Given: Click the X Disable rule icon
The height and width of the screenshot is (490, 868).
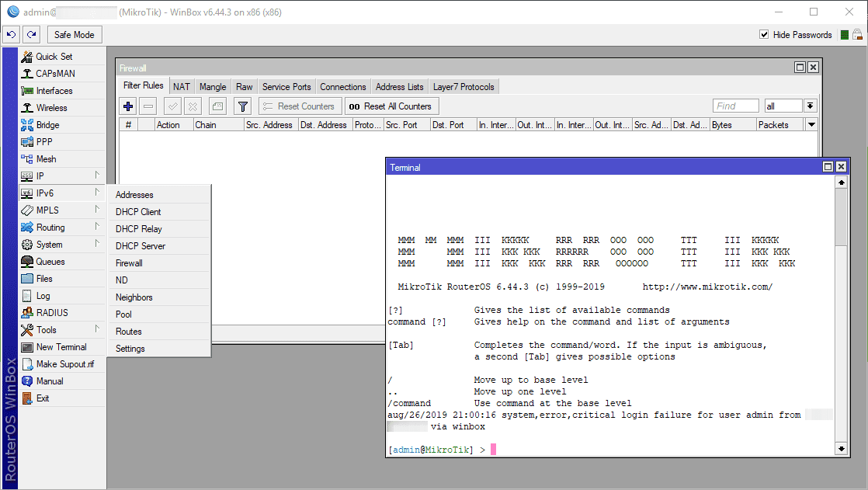Looking at the screenshot, I should (x=193, y=106).
